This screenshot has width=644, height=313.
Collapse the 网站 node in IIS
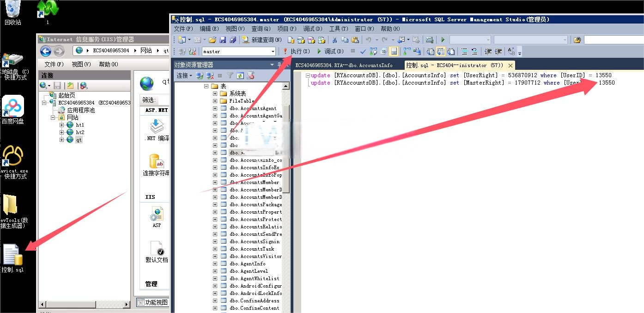click(x=54, y=117)
